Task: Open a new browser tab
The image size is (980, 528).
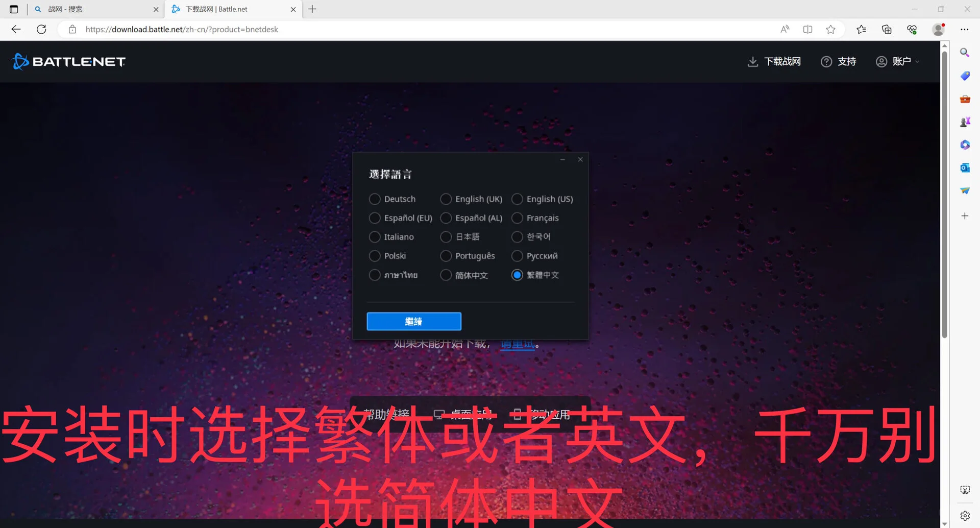Action: pos(312,9)
